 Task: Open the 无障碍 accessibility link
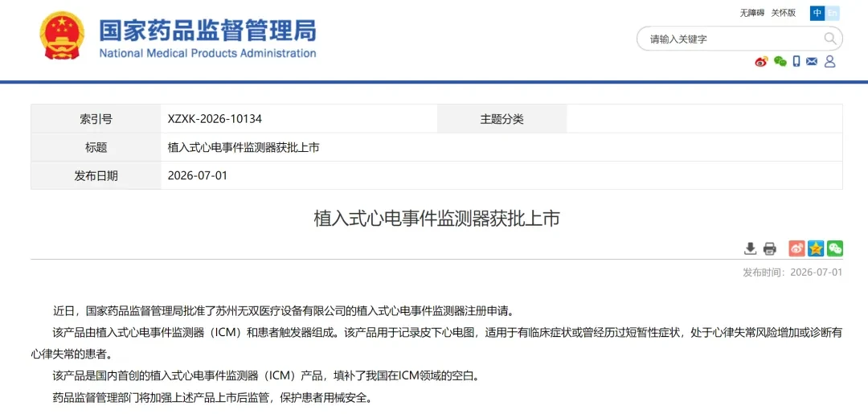(751, 13)
